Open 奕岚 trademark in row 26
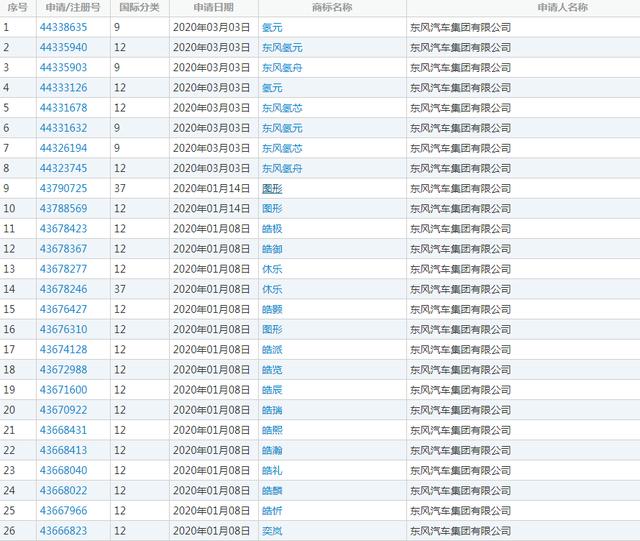This screenshot has height=541, width=640. click(x=272, y=531)
